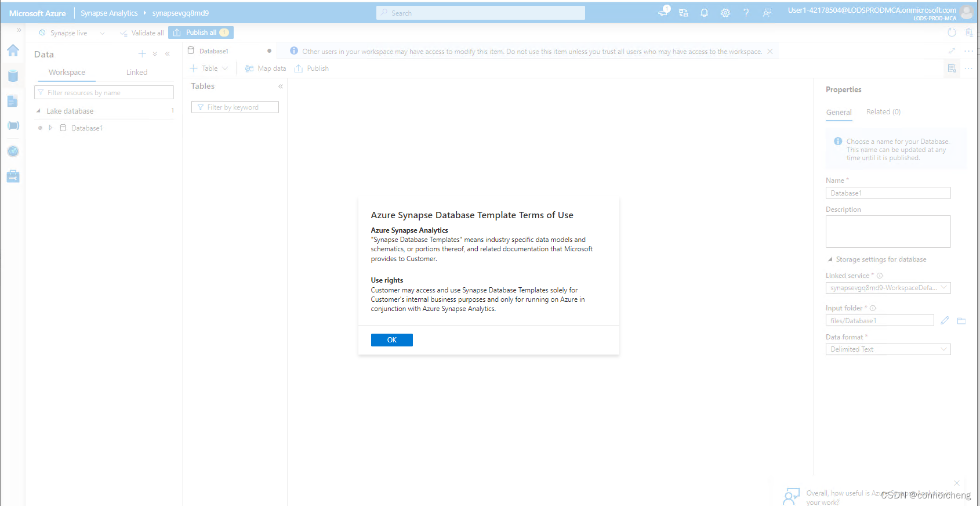980x506 pixels.
Task: Open the Data hub icon
Action: pyautogui.click(x=13, y=76)
